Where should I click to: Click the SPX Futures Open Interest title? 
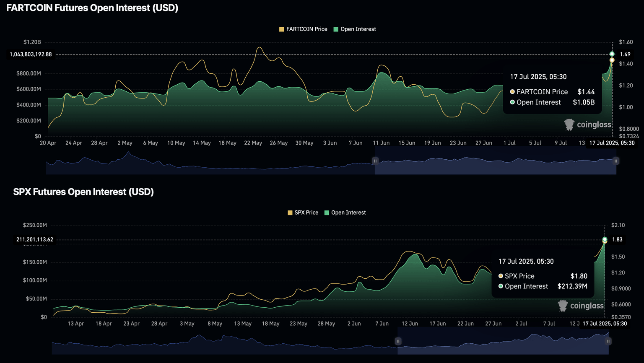click(83, 192)
